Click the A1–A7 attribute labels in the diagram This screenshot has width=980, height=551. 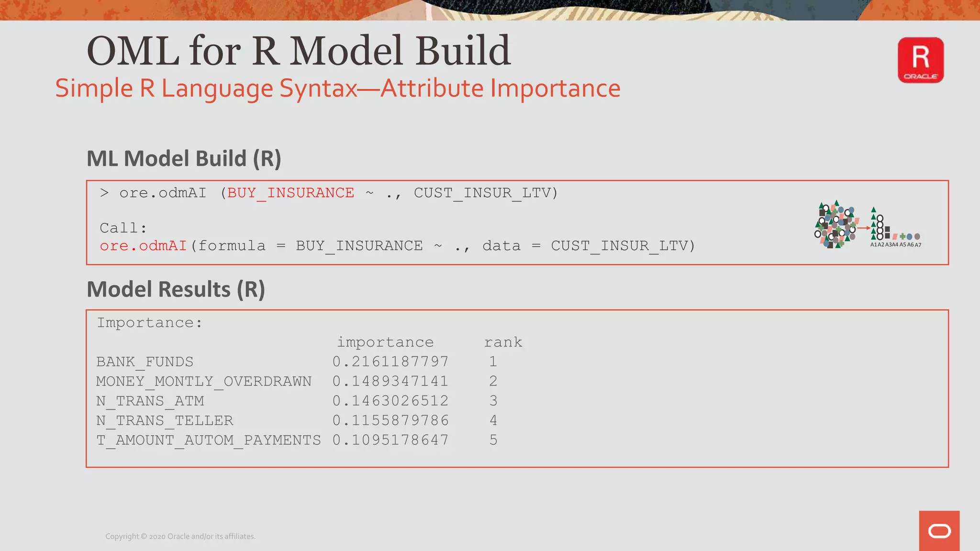(895, 245)
